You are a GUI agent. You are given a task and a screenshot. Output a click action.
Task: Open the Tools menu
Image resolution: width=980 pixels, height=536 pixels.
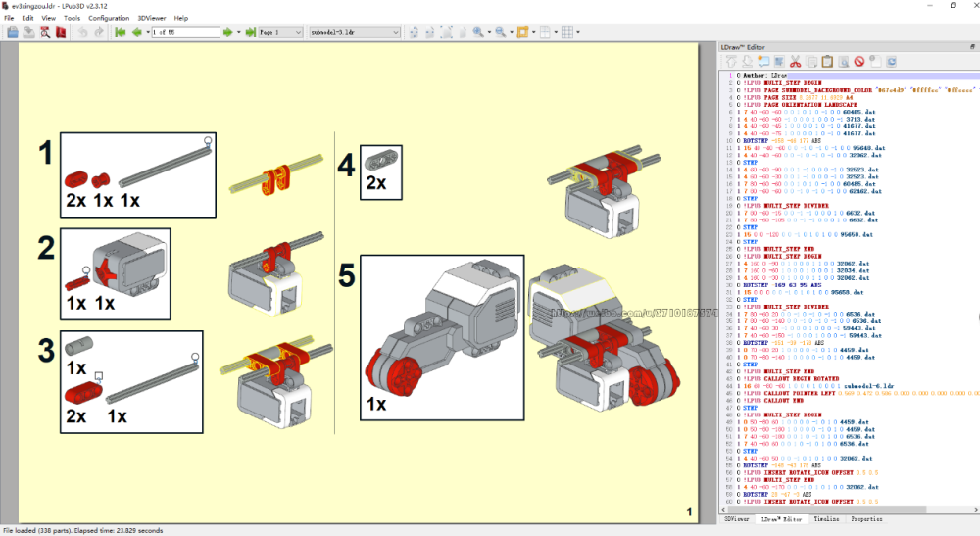(72, 18)
